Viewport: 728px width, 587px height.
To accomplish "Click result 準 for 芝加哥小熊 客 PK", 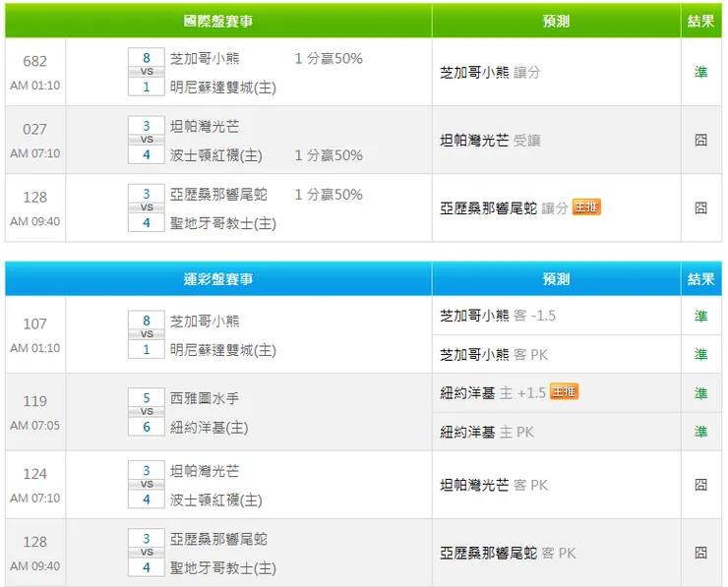I will [701, 355].
